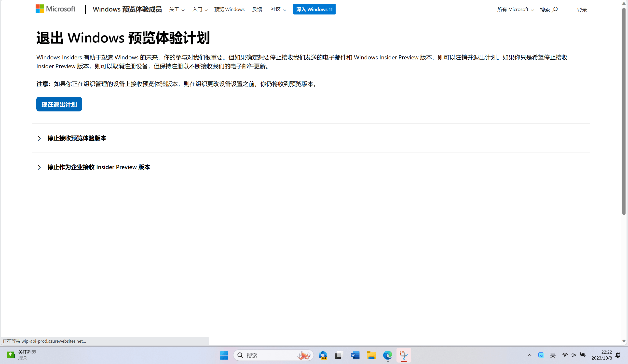This screenshot has width=628, height=364.
Task: Expand 停止作为企业接收 Insider Preview 版本 section
Action: pos(98,167)
